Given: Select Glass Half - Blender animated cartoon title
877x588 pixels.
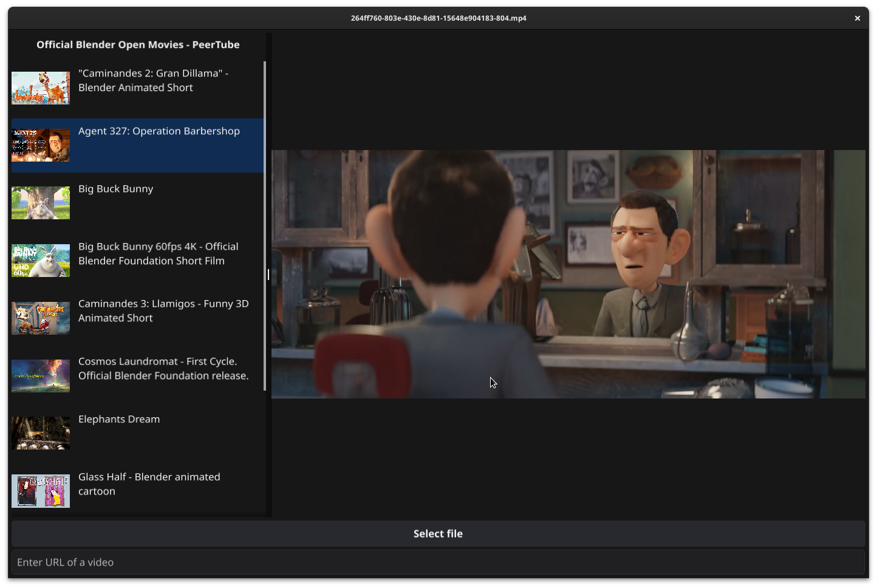Looking at the screenshot, I should 149,484.
